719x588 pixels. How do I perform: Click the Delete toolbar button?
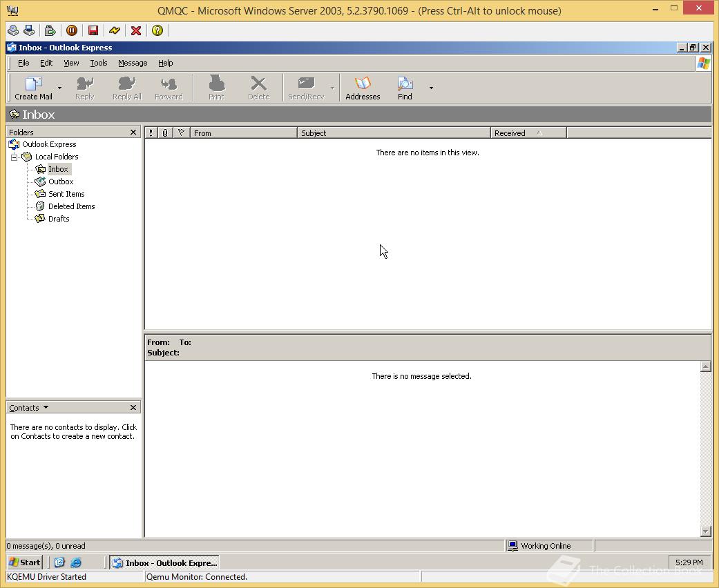click(x=258, y=88)
